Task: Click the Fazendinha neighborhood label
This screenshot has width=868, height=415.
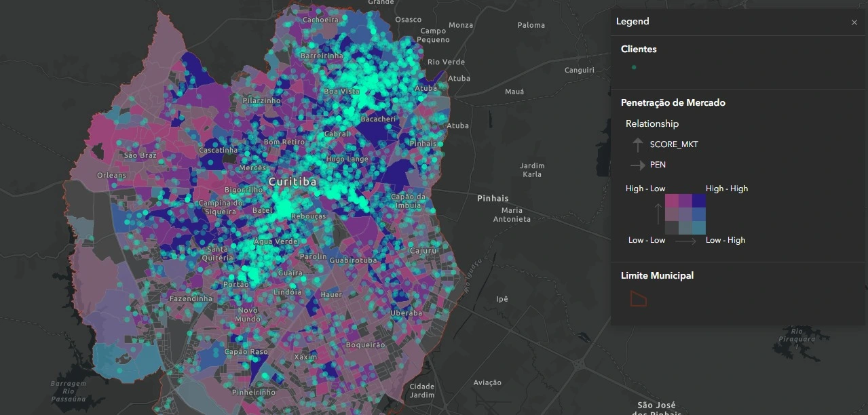Action: pyautogui.click(x=191, y=298)
